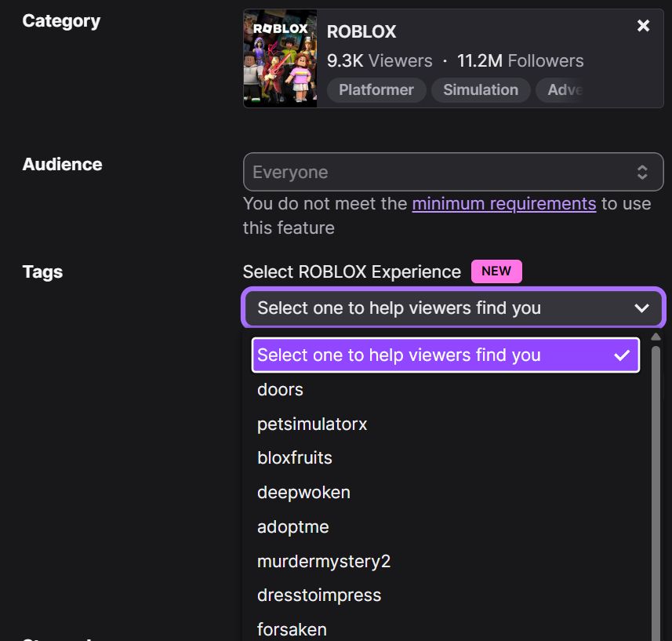This screenshot has height=641, width=672.
Task: Select murdermystery2 from the dropdown
Action: (324, 561)
